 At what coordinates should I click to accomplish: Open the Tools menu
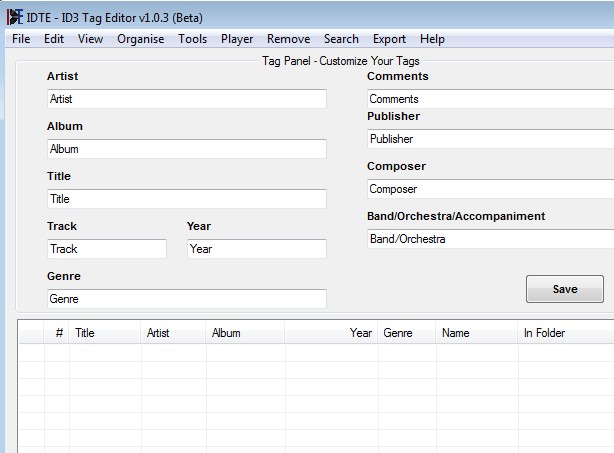click(x=193, y=39)
